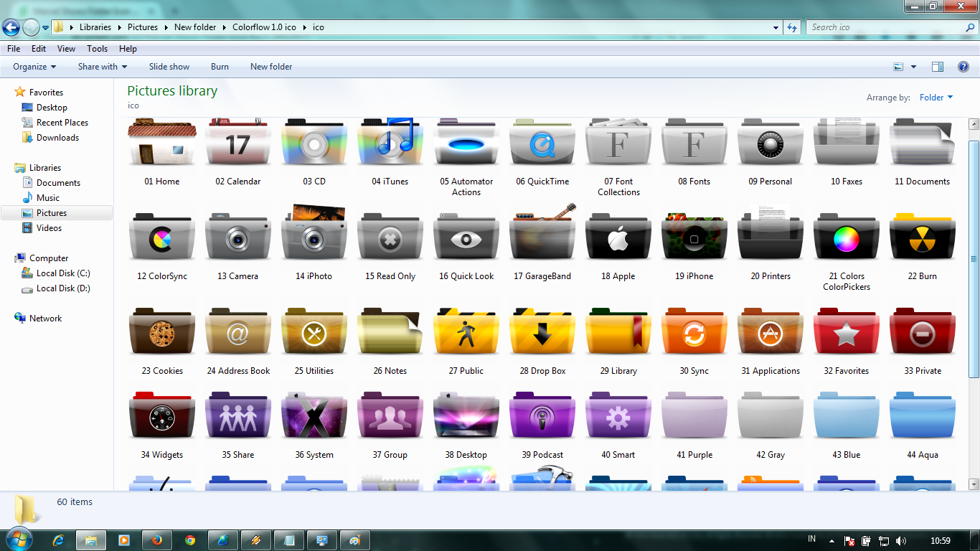Select the 01 Home folder icon
The height and width of the screenshot is (551, 980).
[162, 143]
